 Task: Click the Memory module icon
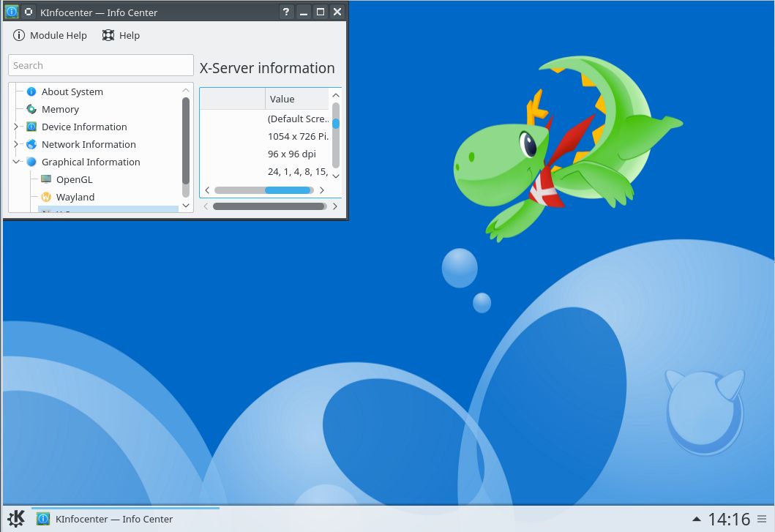pos(31,109)
